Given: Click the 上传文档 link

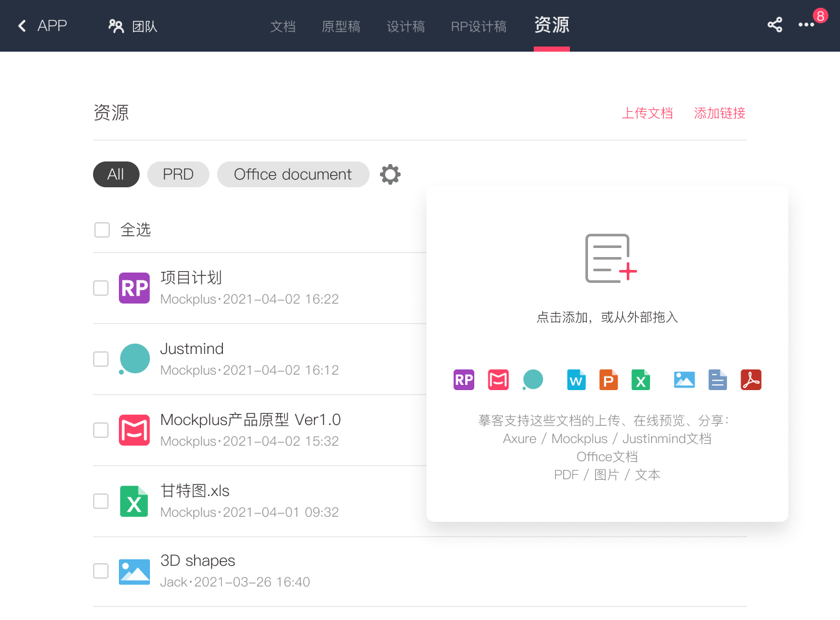Looking at the screenshot, I should pos(647,113).
